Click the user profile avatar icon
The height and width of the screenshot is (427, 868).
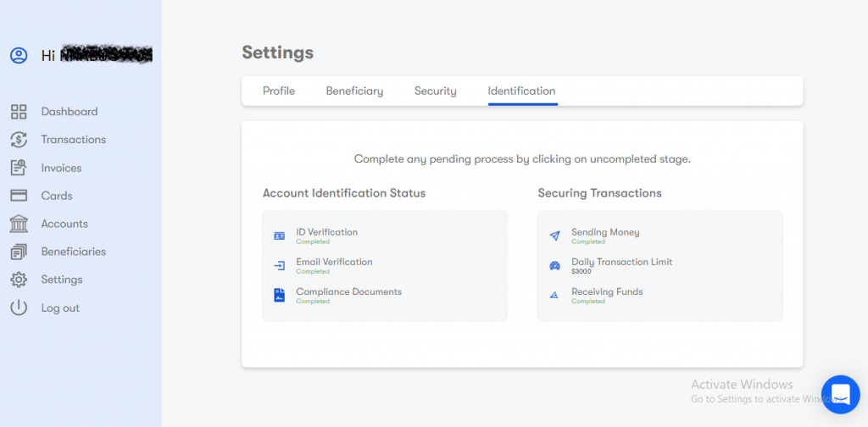tap(19, 55)
